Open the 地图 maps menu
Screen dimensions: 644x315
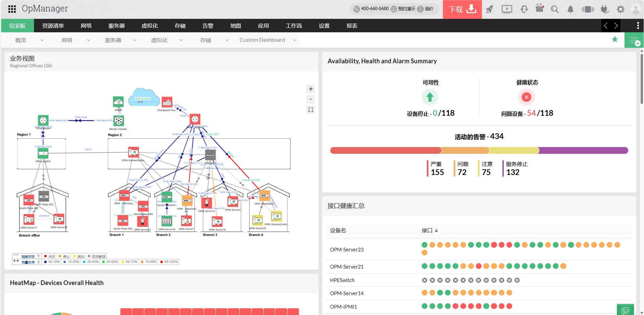click(x=235, y=26)
